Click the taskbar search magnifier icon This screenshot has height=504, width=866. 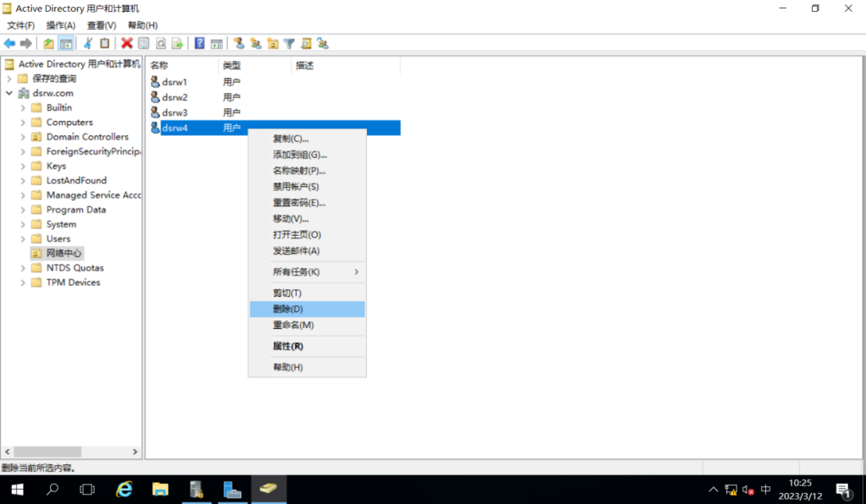[x=52, y=489]
